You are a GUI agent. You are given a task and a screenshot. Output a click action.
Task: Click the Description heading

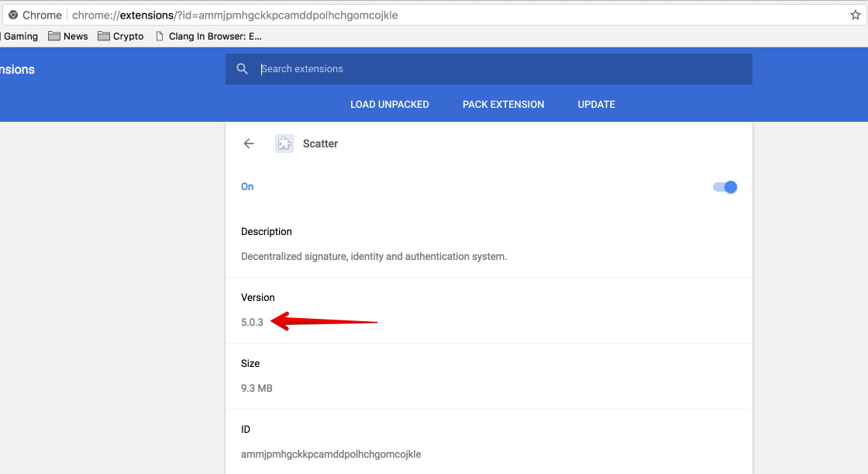coord(267,232)
